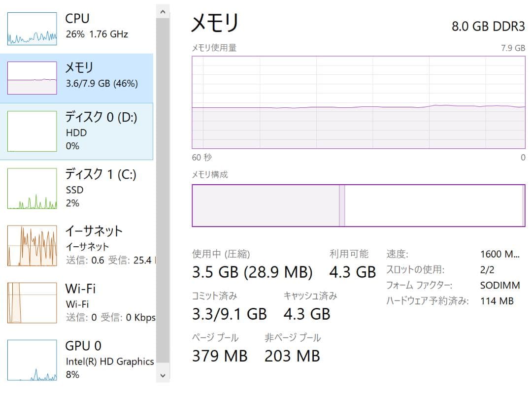
Task: Click the scrollbar down arrow
Action: [162, 375]
